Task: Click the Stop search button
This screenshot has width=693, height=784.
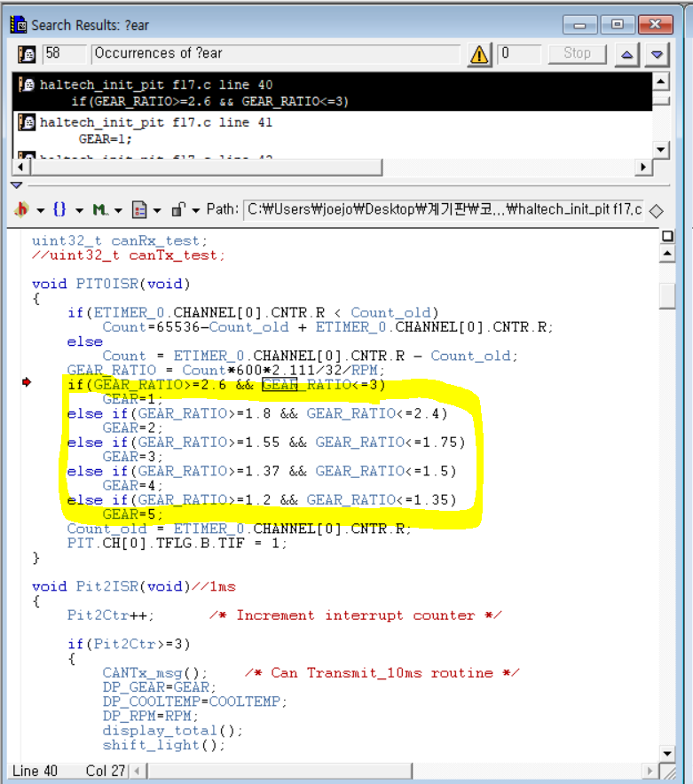Action: (576, 53)
